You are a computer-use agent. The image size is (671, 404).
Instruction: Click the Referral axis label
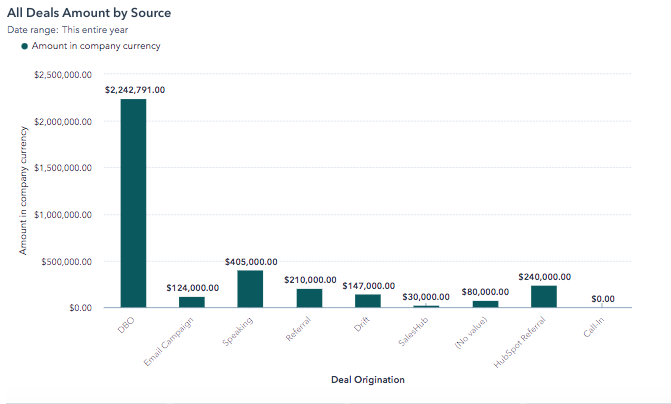[298, 329]
